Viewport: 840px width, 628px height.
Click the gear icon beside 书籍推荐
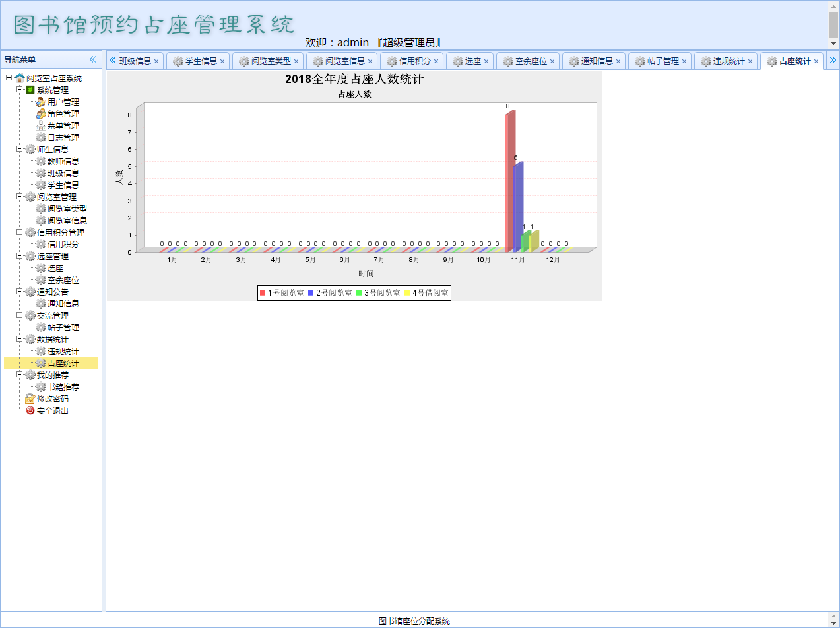[41, 387]
